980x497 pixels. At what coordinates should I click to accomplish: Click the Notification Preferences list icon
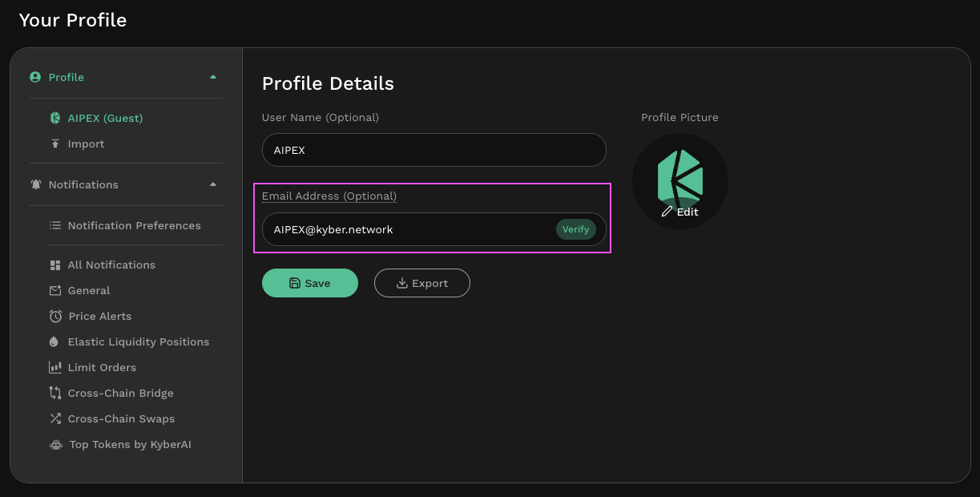coord(55,226)
